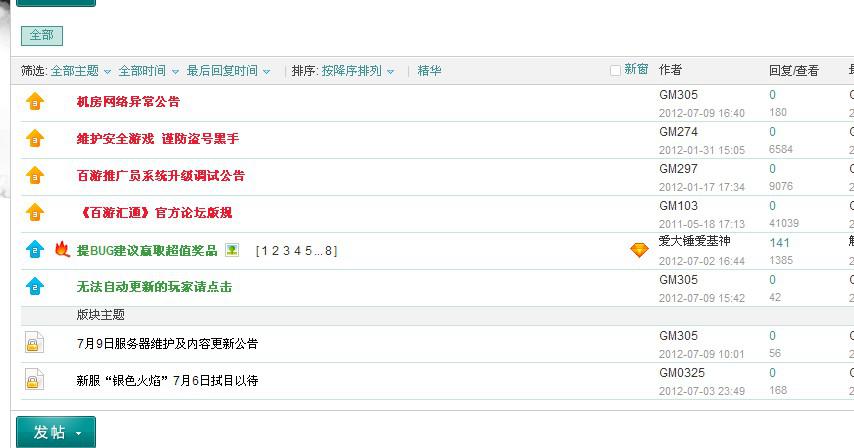Click the blue pin icon beside 无法自动更新的玩家请点击
This screenshot has height=448, width=854.
pyautogui.click(x=35, y=286)
